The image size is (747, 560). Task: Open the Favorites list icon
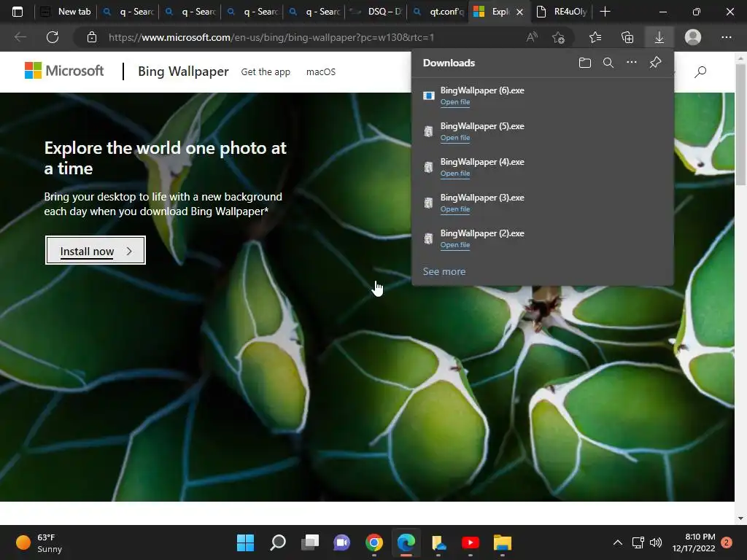(595, 37)
